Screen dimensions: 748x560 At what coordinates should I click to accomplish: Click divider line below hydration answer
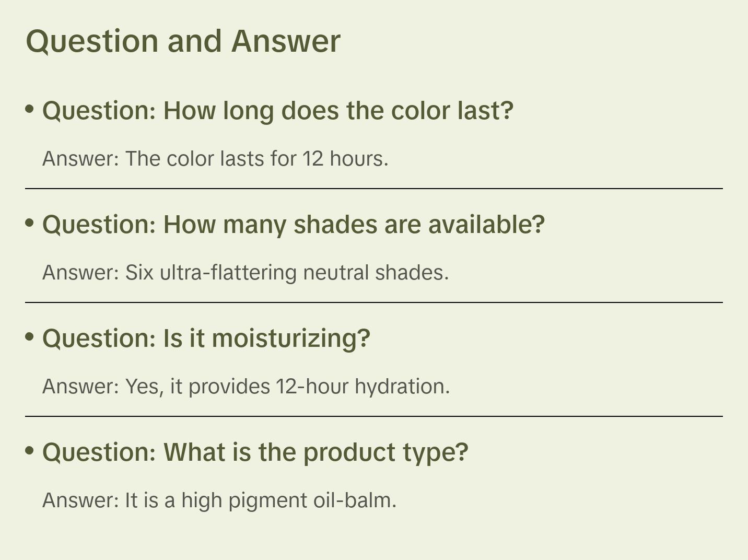[374, 416]
